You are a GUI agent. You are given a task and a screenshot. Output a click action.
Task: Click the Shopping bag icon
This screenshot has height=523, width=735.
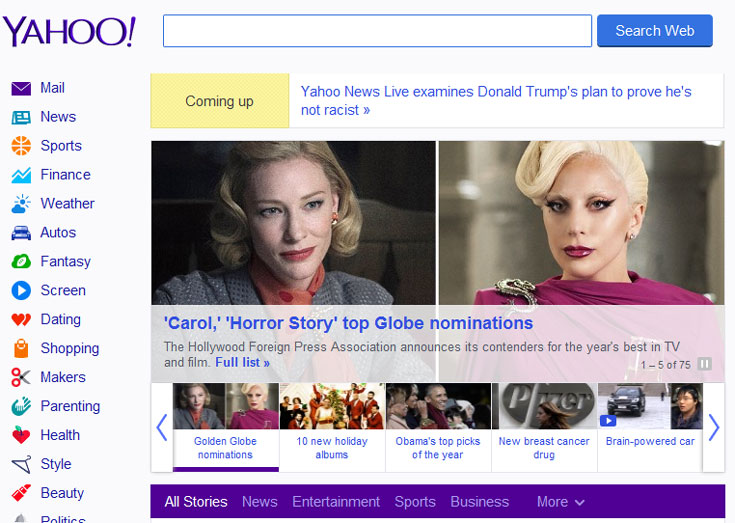(x=21, y=349)
